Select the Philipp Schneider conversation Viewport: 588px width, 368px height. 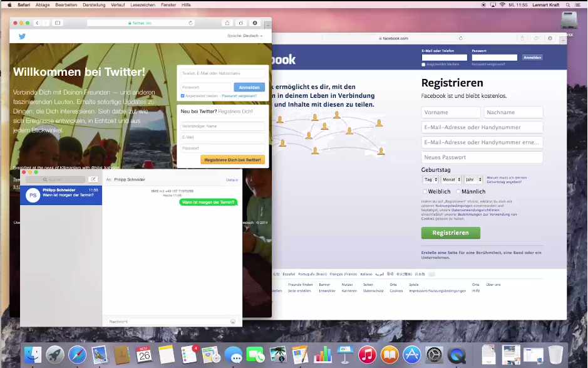click(x=61, y=195)
